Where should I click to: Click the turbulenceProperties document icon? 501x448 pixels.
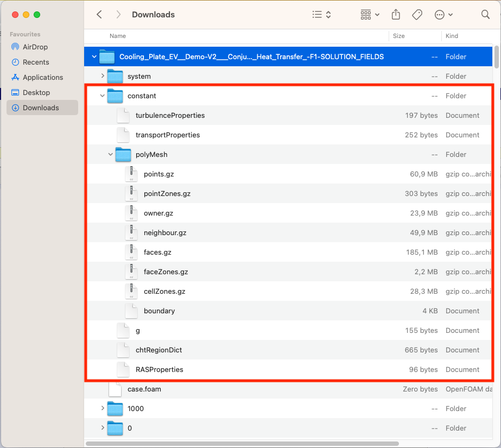pos(123,115)
